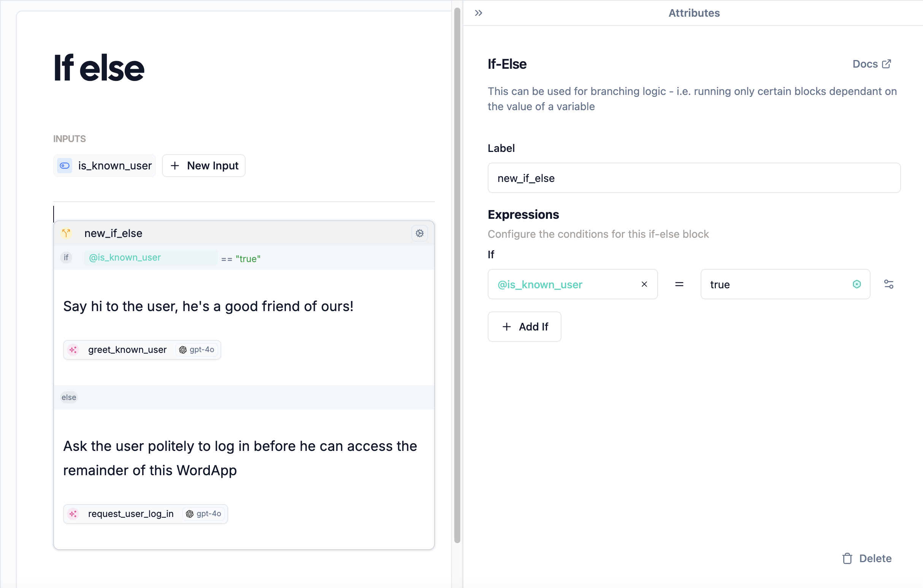Collapse the Attributes panel with the double chevron

tap(478, 13)
